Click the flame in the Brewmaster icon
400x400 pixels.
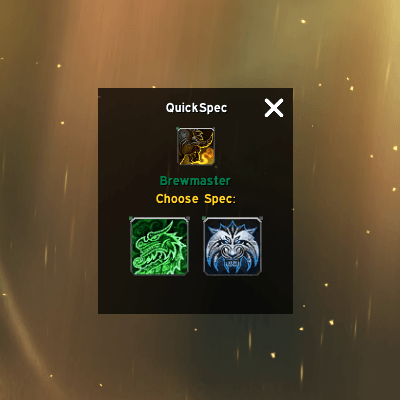point(206,155)
